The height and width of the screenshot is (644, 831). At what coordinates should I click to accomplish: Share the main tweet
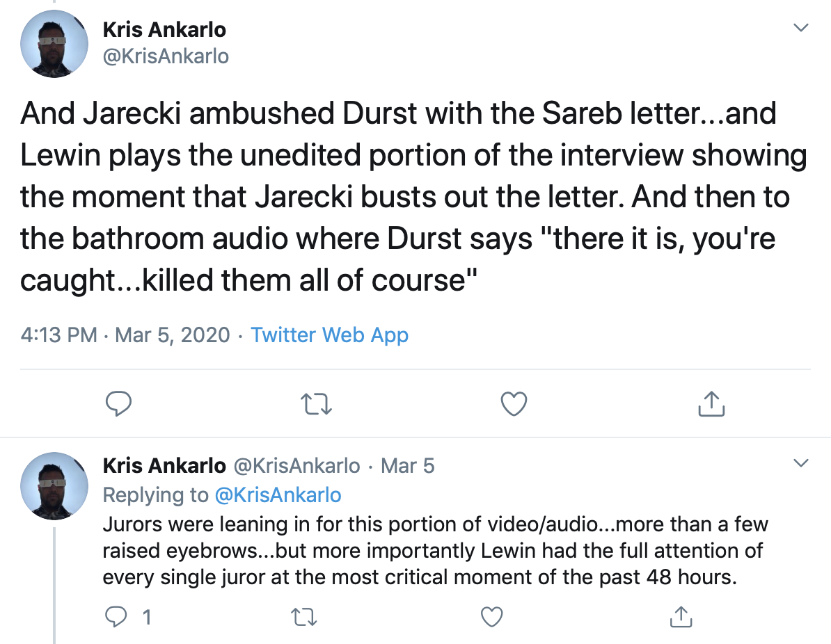pos(711,403)
